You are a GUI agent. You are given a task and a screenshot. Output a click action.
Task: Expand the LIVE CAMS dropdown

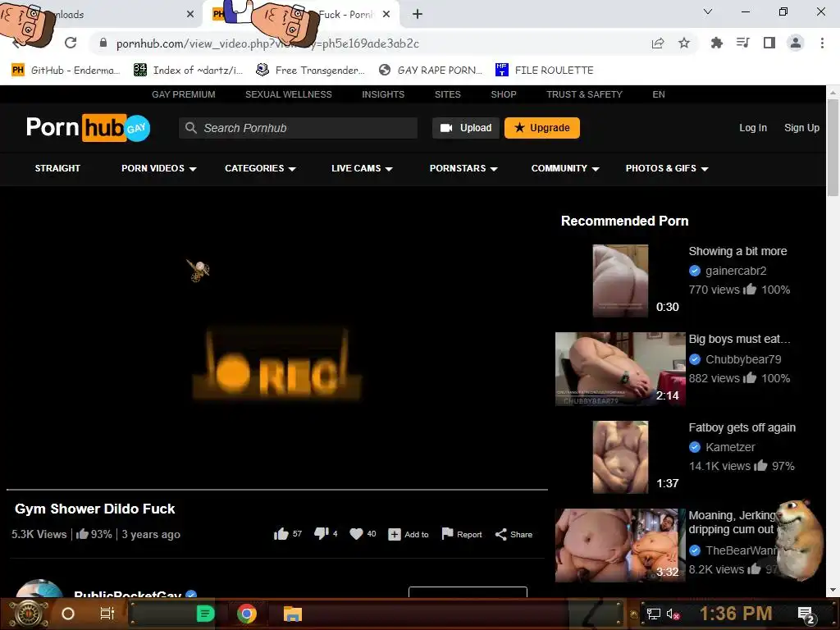tap(362, 168)
